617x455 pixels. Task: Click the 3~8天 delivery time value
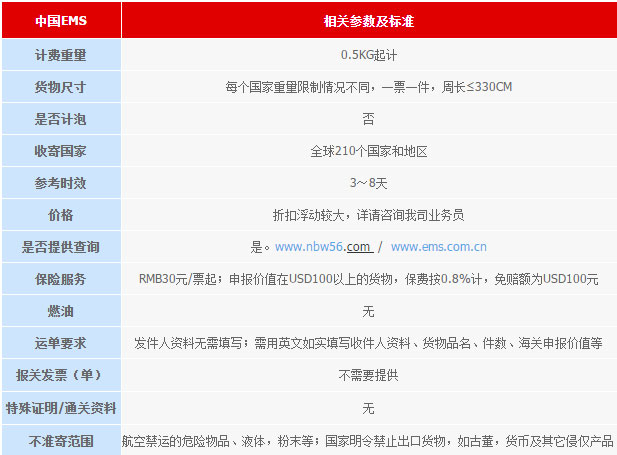[x=369, y=183]
